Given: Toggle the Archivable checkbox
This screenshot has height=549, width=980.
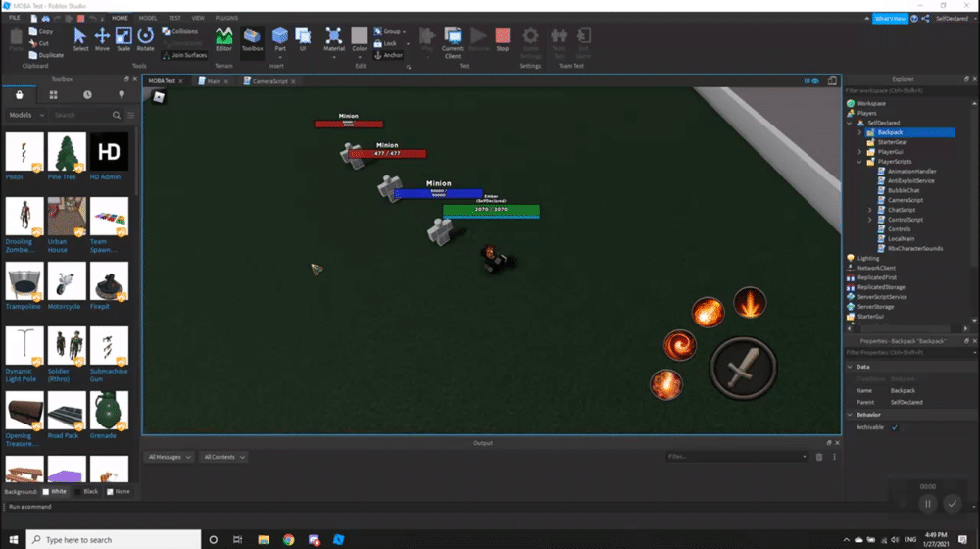Looking at the screenshot, I should click(x=895, y=427).
